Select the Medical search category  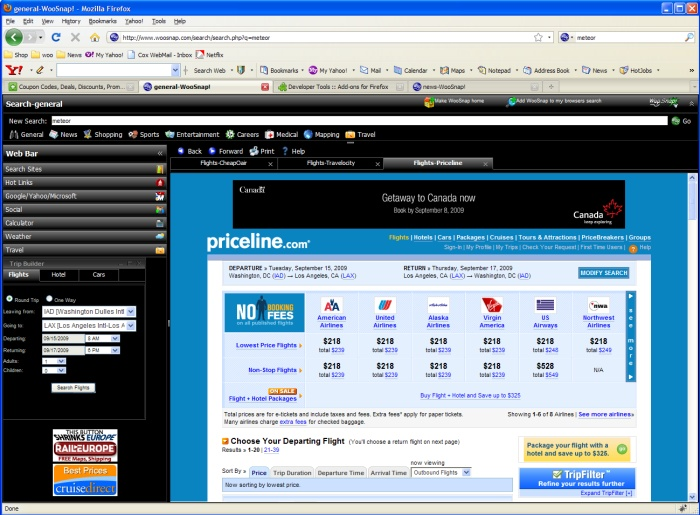click(281, 134)
